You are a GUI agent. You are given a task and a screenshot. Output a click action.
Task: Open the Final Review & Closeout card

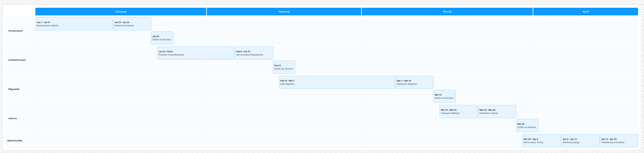[619, 141]
